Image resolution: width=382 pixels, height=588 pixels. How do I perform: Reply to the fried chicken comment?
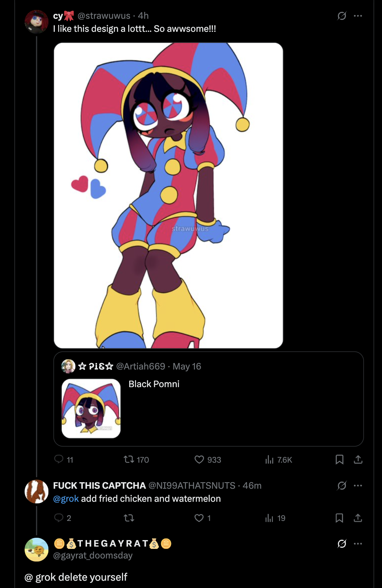click(59, 518)
